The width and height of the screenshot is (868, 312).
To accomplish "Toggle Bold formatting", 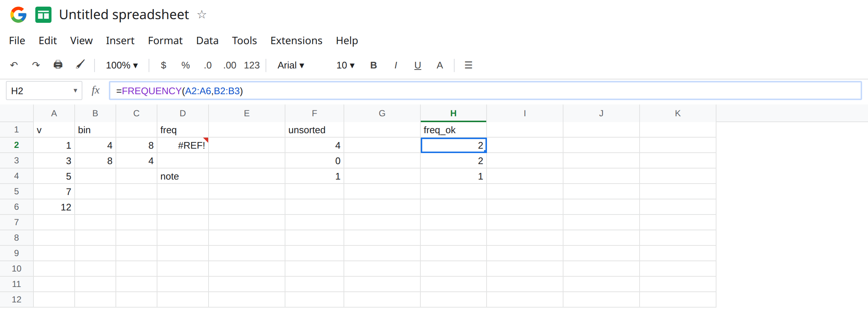I will click(x=374, y=65).
